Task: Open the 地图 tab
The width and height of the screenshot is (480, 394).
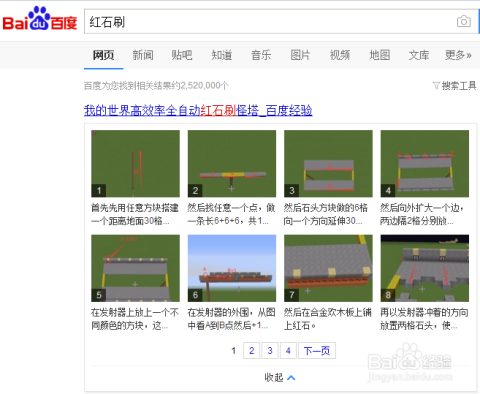Action: tap(380, 55)
